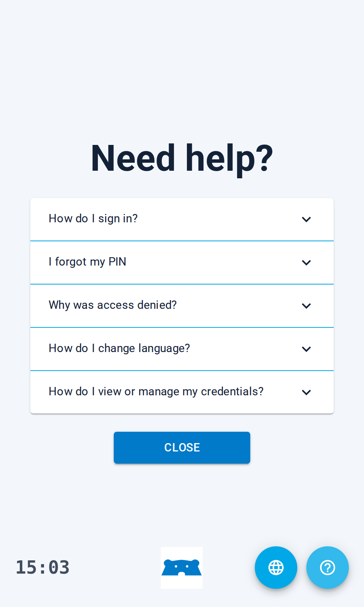364x607 pixels.
Task: Expand 'How do I sign in?' question
Action: (182, 219)
